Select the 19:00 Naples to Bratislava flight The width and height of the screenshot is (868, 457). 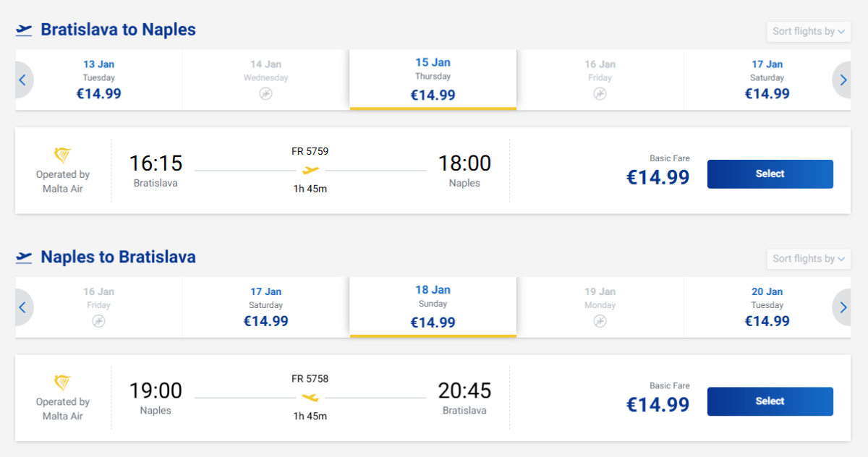tap(770, 401)
